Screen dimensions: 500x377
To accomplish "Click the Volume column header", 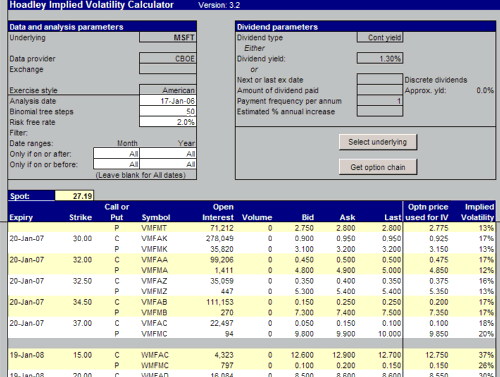I will click(257, 217).
